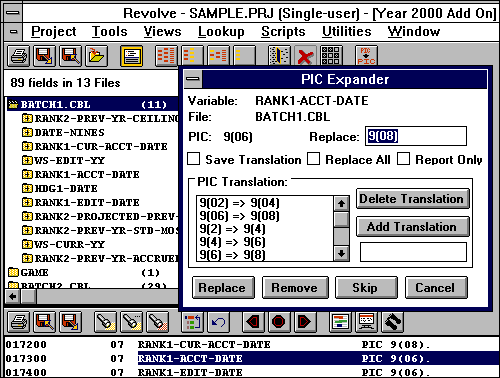
Task: Open the Tools menu
Action: coord(110,32)
